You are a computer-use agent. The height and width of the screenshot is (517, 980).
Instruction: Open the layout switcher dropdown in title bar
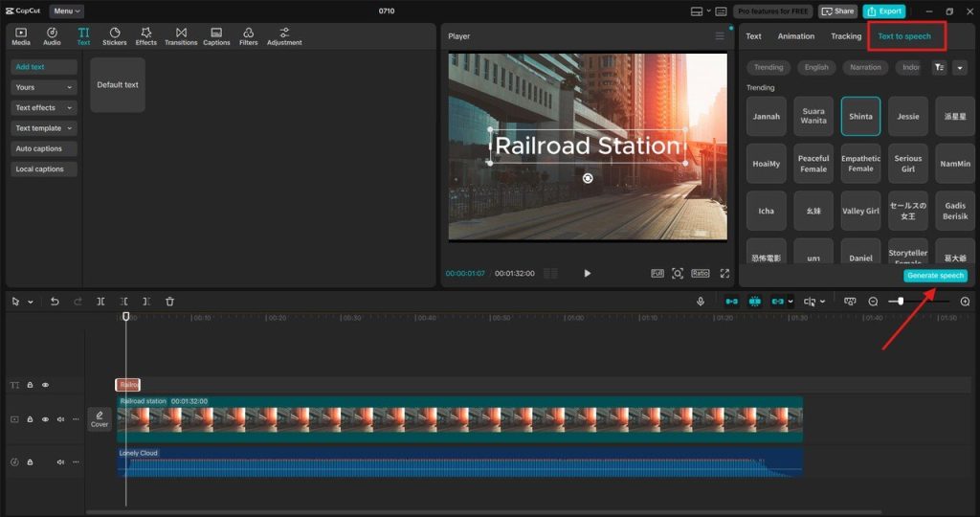(708, 11)
